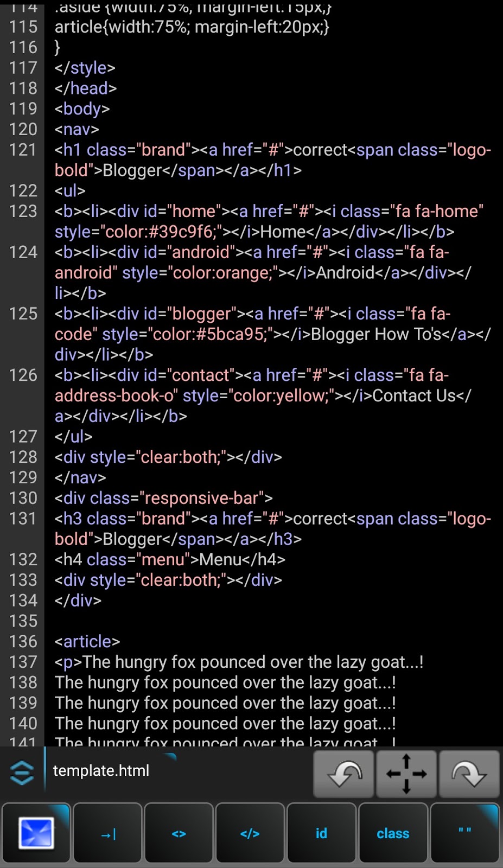Tap the redo arrow button
The image size is (503, 868).
pos(469,774)
